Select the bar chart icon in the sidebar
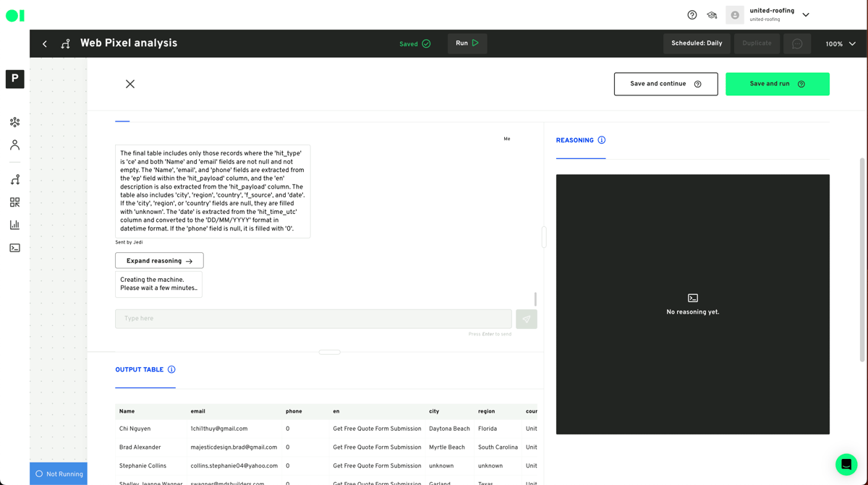The width and height of the screenshot is (868, 485). (x=14, y=225)
